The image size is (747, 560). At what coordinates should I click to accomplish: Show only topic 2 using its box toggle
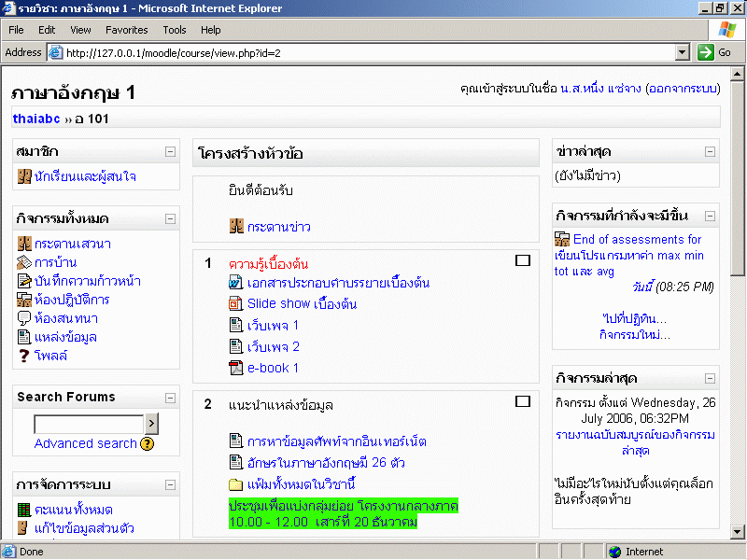(x=523, y=401)
